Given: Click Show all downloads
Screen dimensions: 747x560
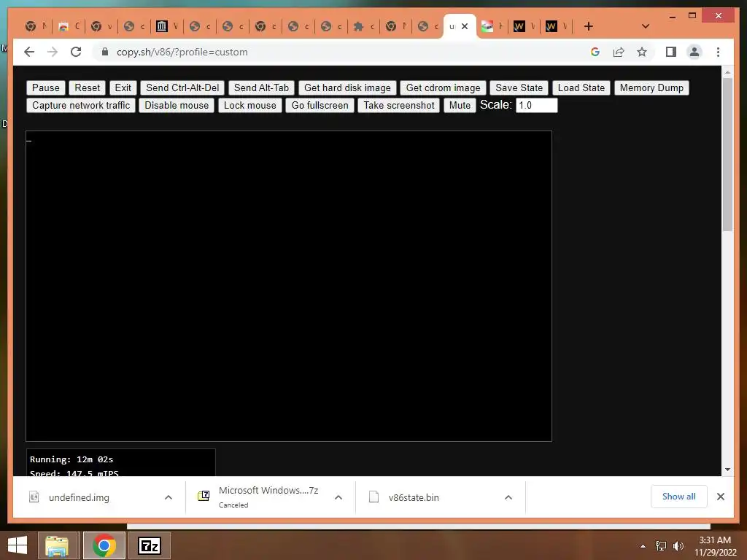Looking at the screenshot, I should point(678,497).
